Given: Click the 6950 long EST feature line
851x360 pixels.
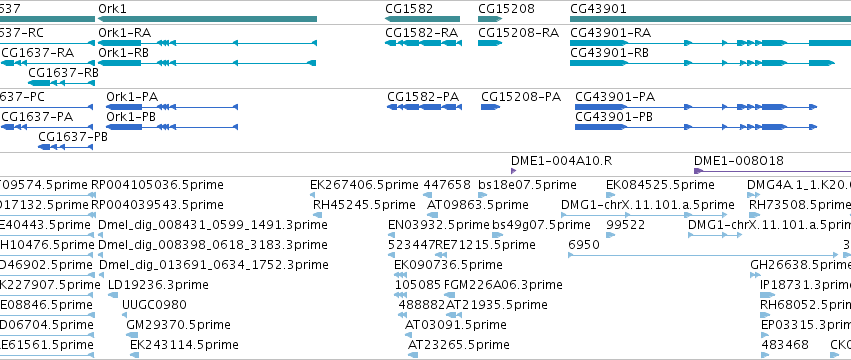Looking at the screenshot, I should (703, 255).
